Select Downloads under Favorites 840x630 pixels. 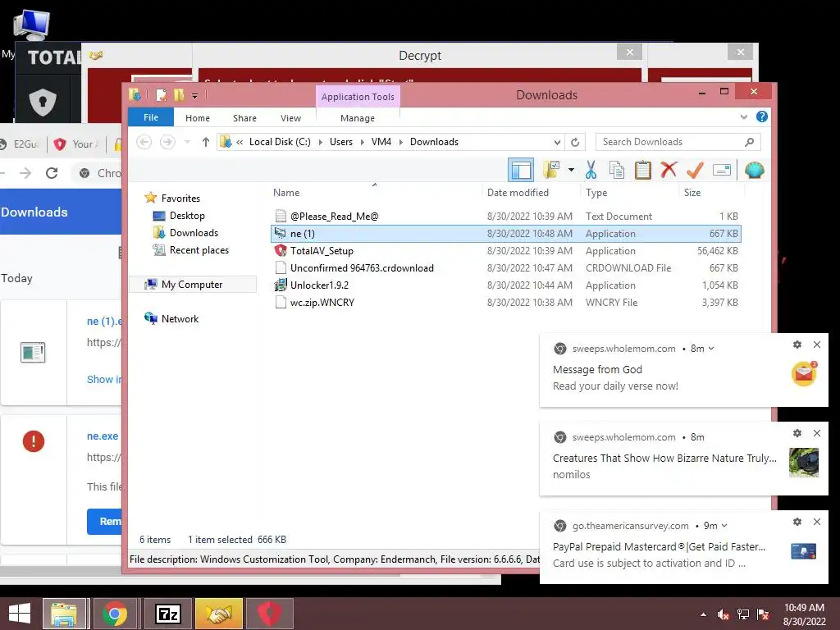pos(194,232)
